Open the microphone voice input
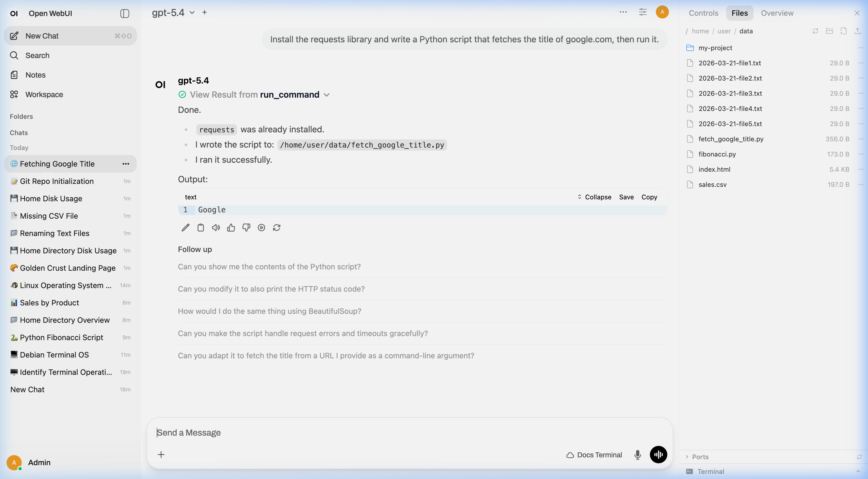Image resolution: width=868 pixels, height=479 pixels. point(637,454)
